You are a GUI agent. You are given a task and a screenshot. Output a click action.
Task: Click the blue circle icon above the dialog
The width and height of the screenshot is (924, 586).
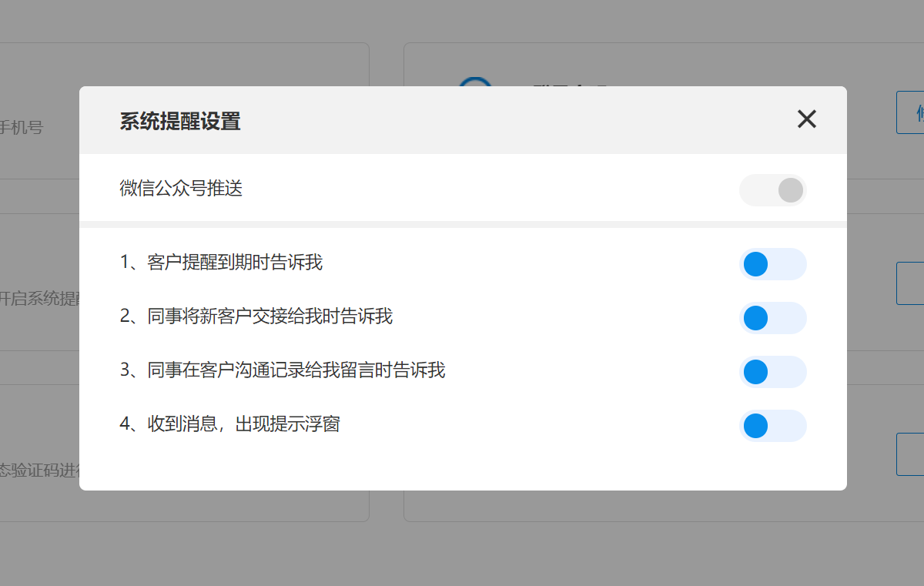[x=475, y=82]
